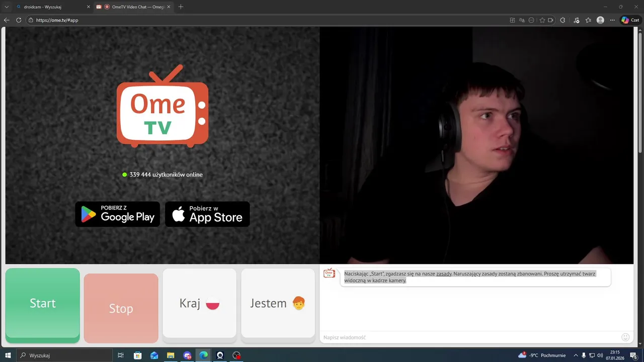644x362 pixels.
Task: Open the apps icon in address bar
Action: click(x=512, y=20)
